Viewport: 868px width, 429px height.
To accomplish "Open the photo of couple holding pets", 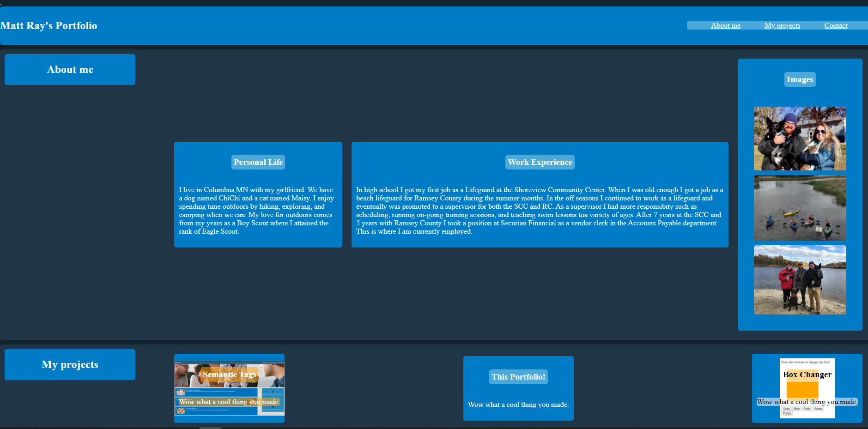I will pyautogui.click(x=800, y=139).
